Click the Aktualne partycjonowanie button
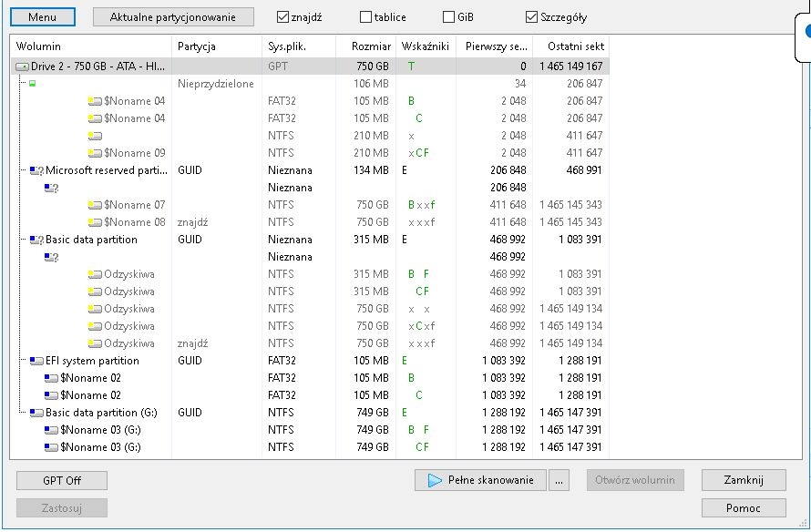 (x=173, y=17)
